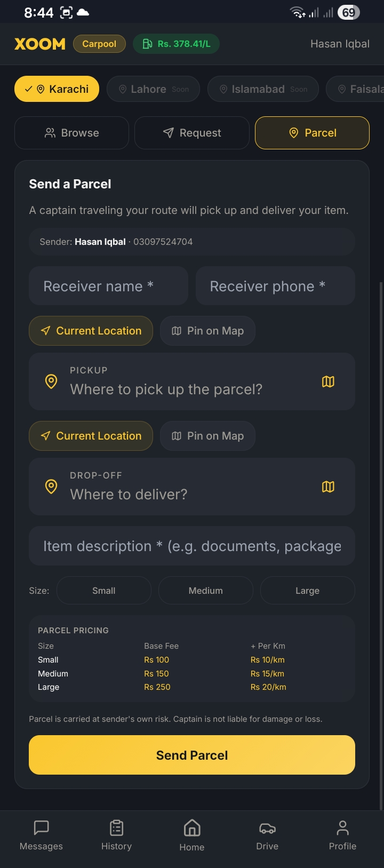Screen dimensions: 384x868
Task: Switch to the Browse tab
Action: 71,132
